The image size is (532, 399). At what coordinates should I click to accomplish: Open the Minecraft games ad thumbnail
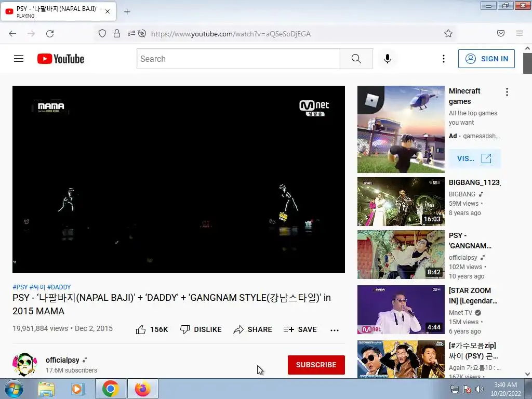tap(401, 129)
